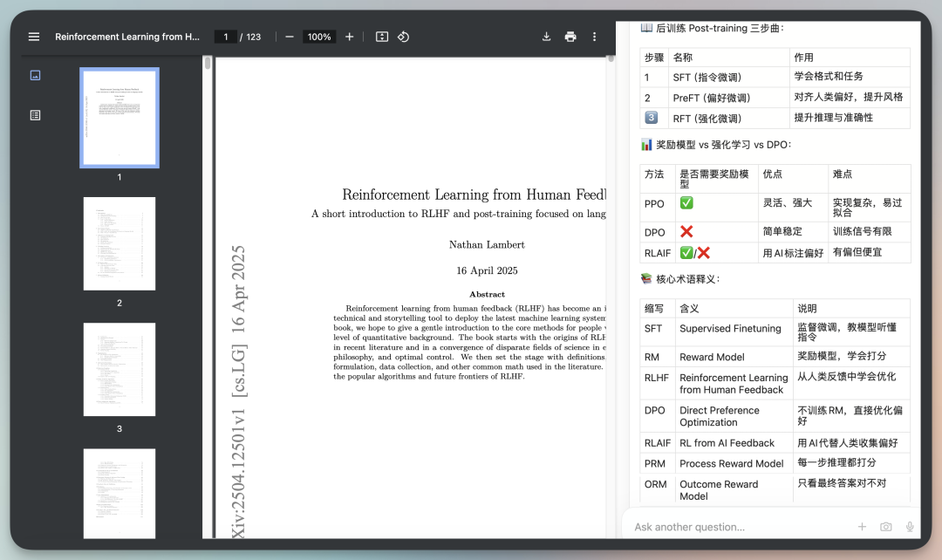Click the thumbnail panel scrollbar
The width and height of the screenshot is (942, 560).
pos(208,64)
